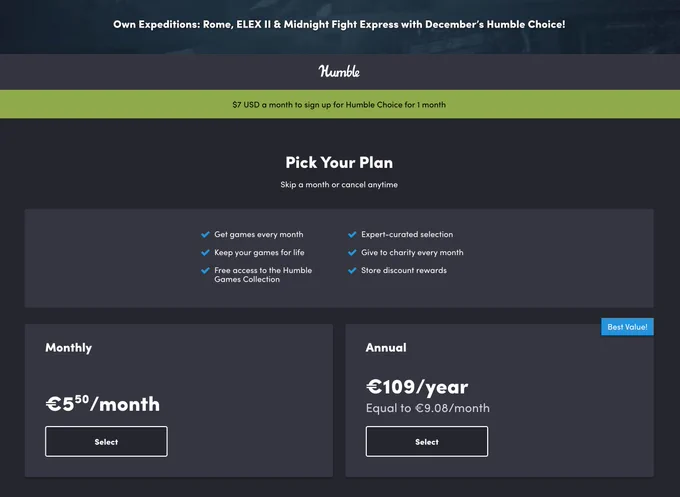Click the Humble logo in header
The image size is (680, 497).
(339, 72)
